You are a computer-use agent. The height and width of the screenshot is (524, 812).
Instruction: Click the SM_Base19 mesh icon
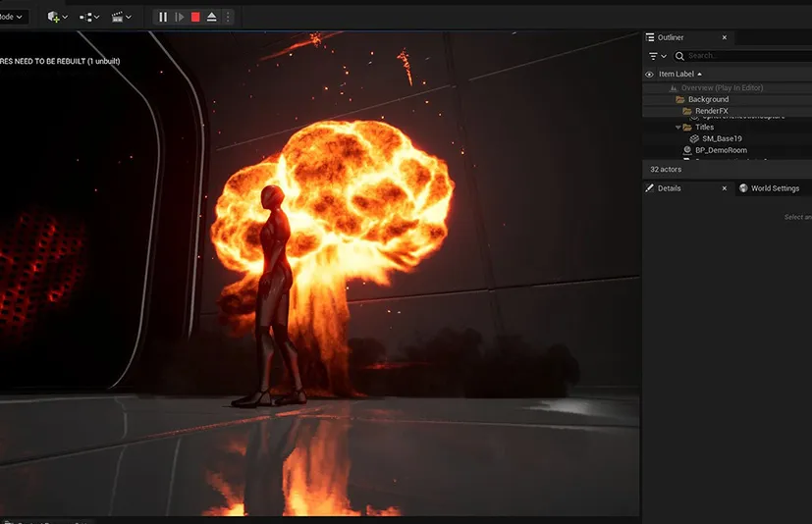point(694,138)
